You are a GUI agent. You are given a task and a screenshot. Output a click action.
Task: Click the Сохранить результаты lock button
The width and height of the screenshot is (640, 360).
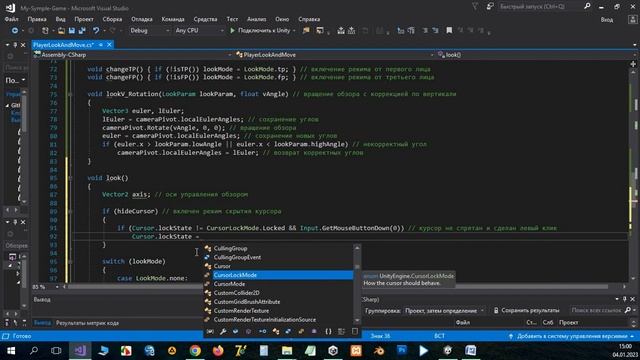527,311
